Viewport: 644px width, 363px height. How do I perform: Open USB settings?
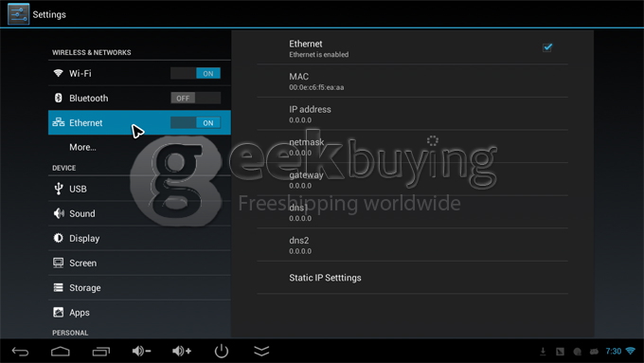pyautogui.click(x=139, y=189)
